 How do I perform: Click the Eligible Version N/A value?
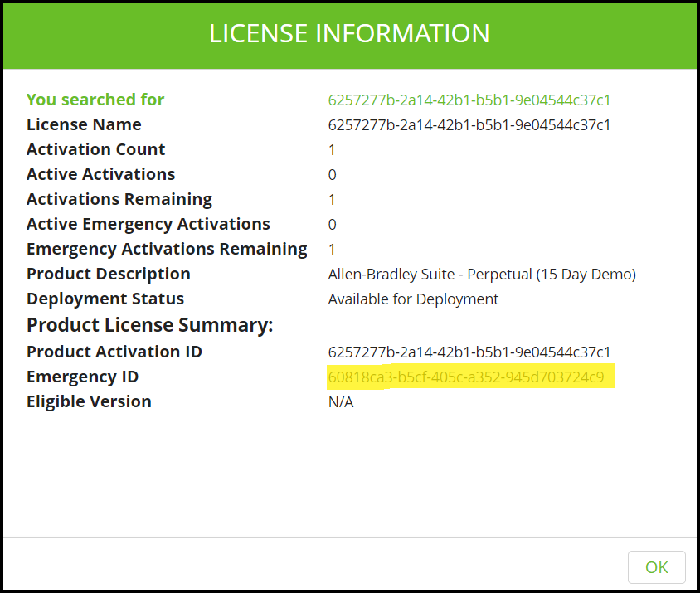click(x=341, y=402)
